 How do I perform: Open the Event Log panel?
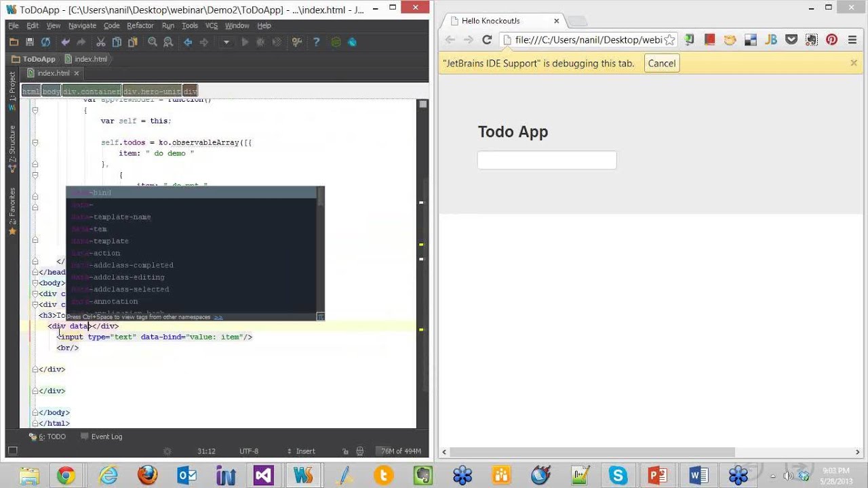click(x=101, y=436)
